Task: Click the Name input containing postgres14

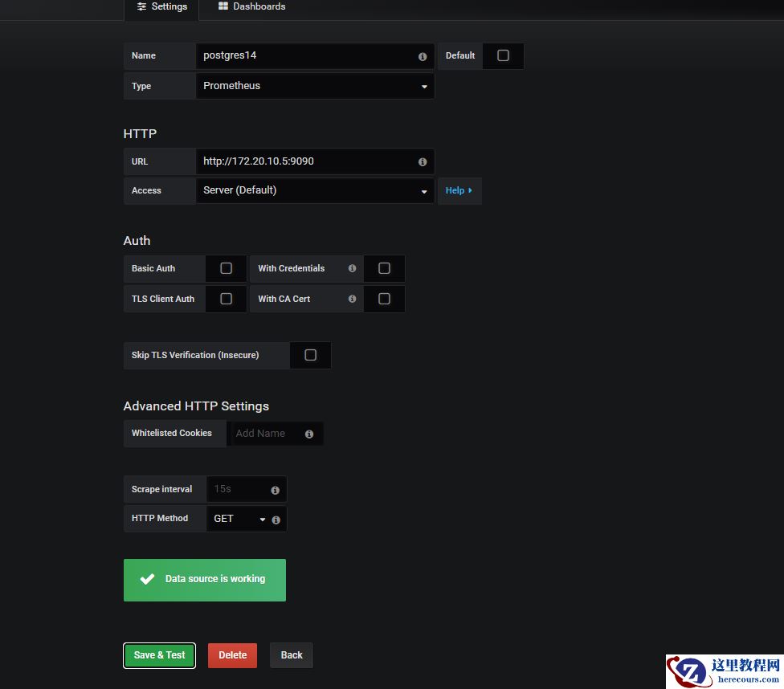Action: point(315,56)
